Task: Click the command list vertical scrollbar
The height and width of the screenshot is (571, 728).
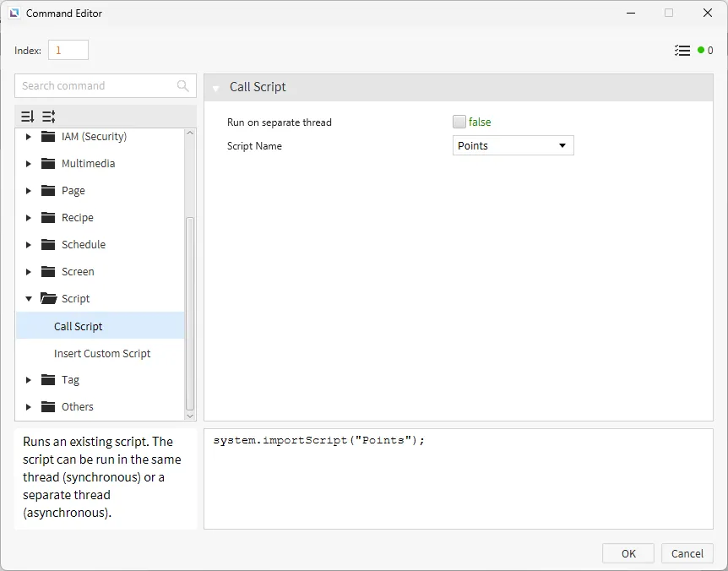Action: point(190,313)
